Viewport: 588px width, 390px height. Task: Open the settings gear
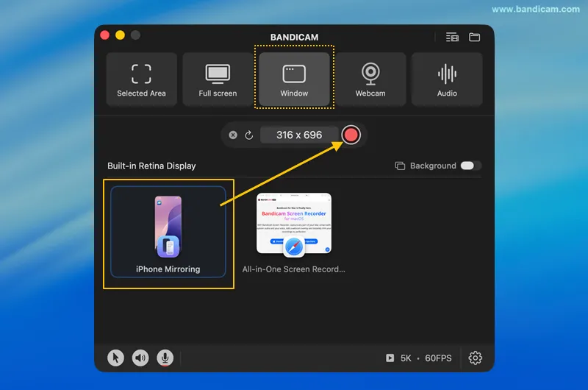click(x=475, y=358)
